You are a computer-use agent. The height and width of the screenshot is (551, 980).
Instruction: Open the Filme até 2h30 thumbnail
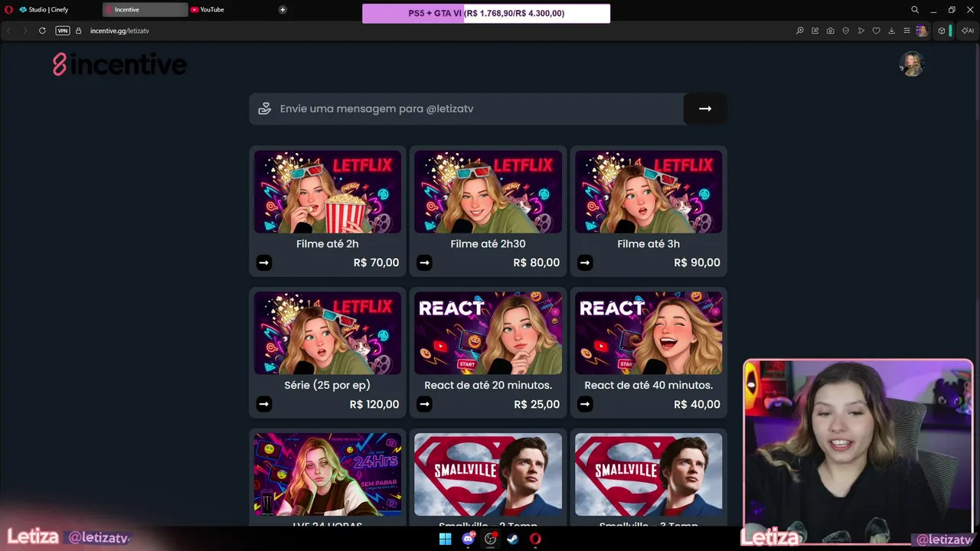[x=488, y=191]
